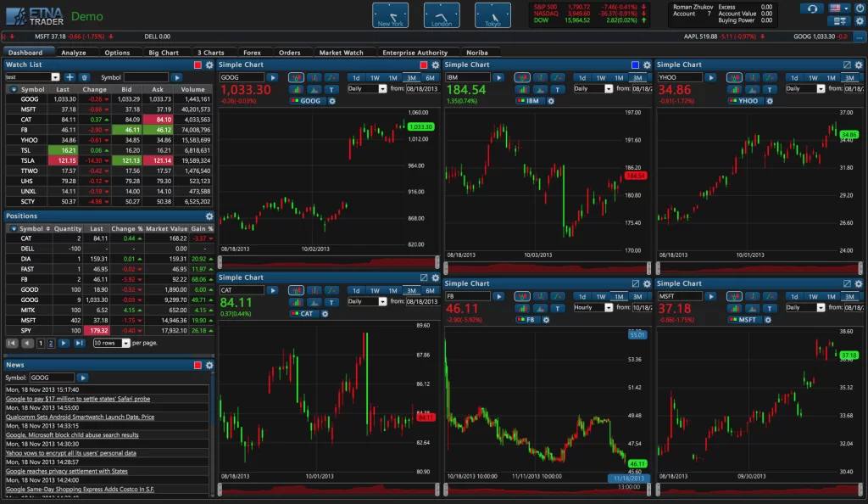Go to Positions page 2
The width and height of the screenshot is (868, 504).
point(51,344)
